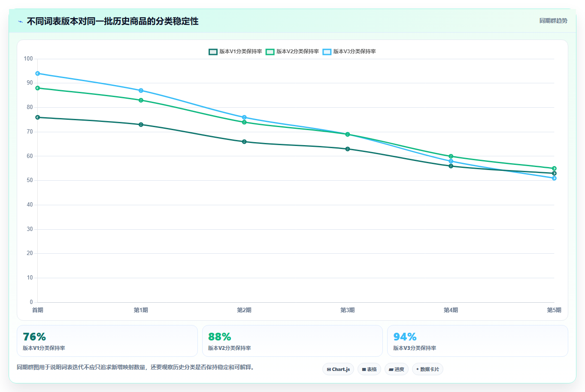The image size is (585, 392).
Task: Open the 88% 版本V2 stat card
Action: click(x=292, y=341)
